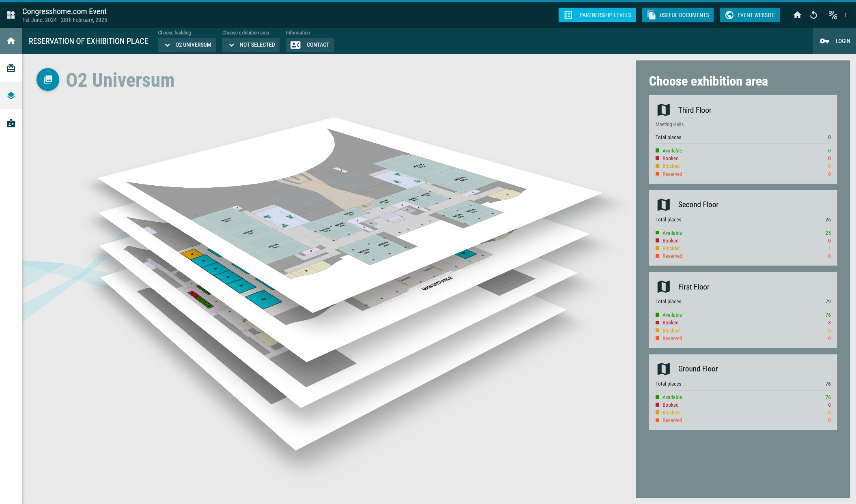The width and height of the screenshot is (856, 504).
Task: Click Second Floor Total places row
Action: coord(743,220)
